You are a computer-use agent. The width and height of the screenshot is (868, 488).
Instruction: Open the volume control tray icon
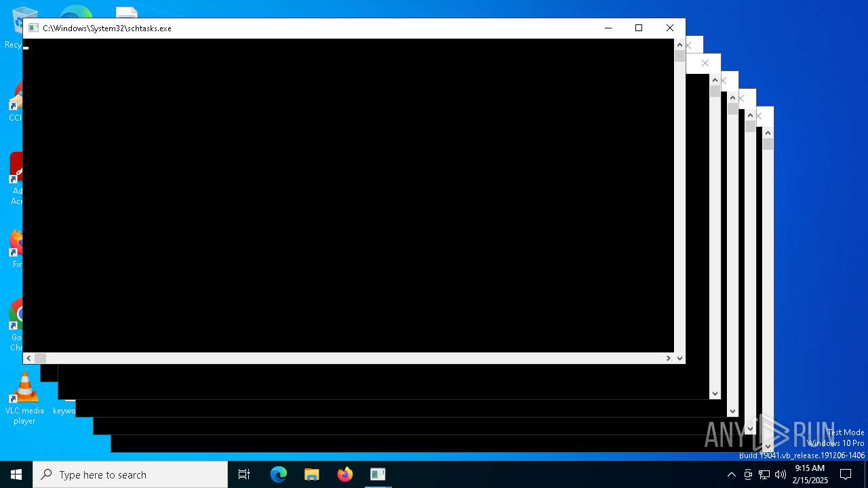coord(781,474)
